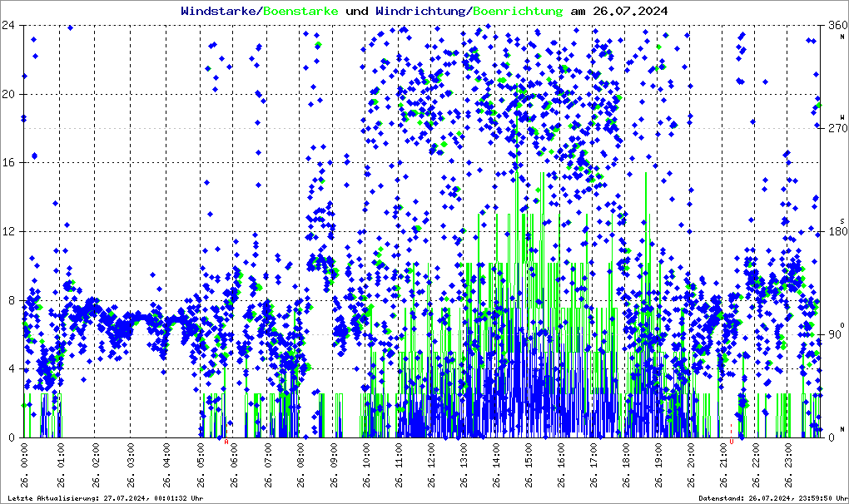Click the 'Datenstand' timestamp text

pos(772,498)
